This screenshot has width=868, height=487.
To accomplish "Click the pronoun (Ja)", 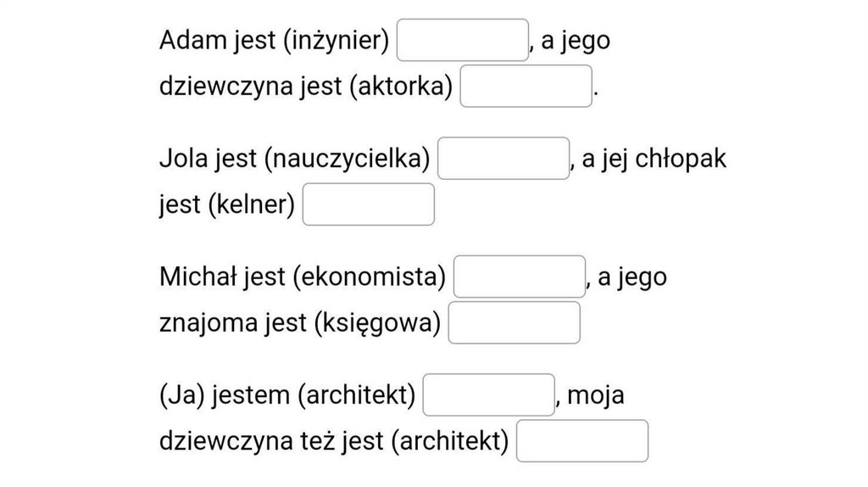I will coord(181,395).
